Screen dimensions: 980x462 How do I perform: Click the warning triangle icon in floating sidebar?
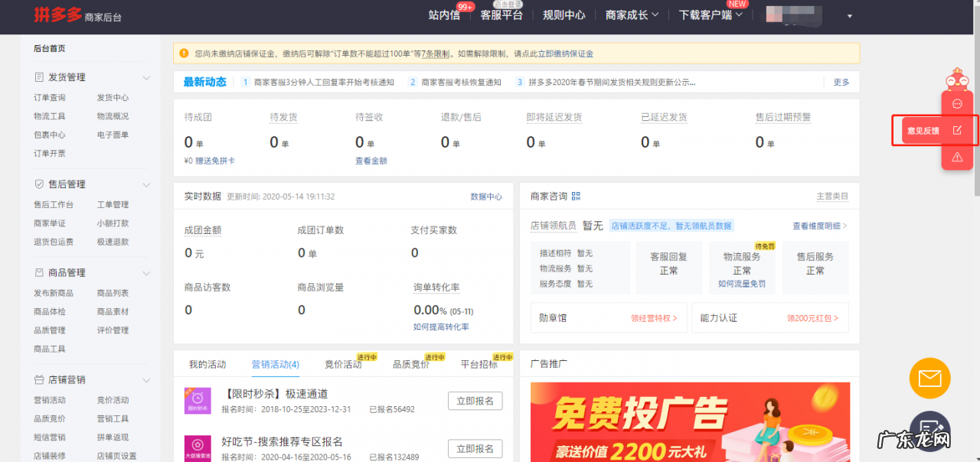point(956,157)
